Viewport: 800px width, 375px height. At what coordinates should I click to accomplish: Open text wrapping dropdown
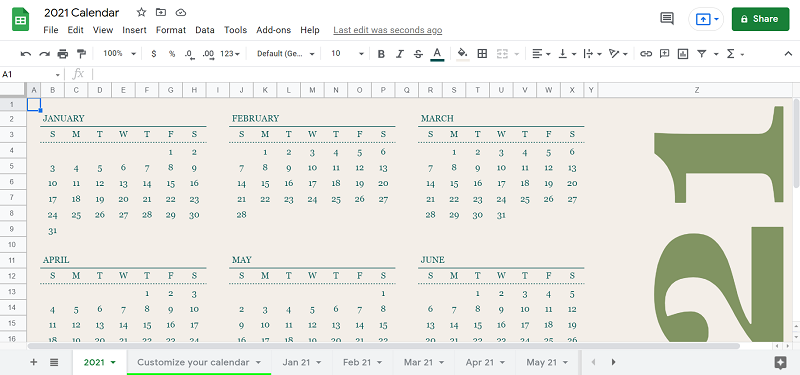592,54
